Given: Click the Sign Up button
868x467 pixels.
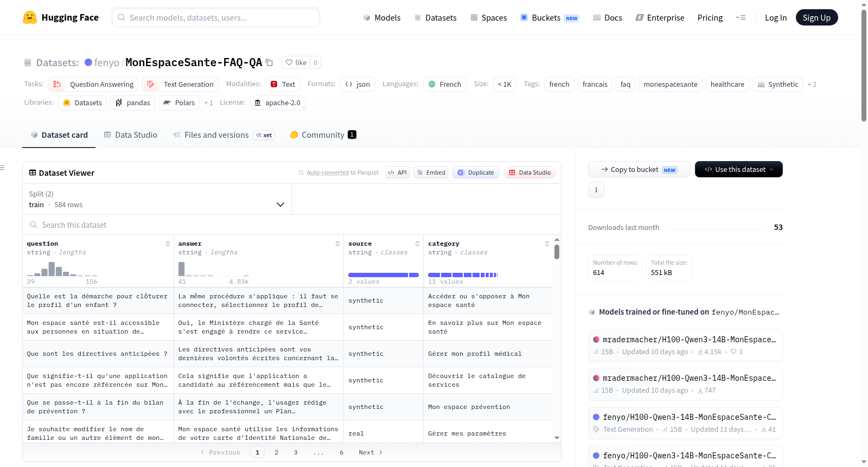Looking at the screenshot, I should 816,17.
